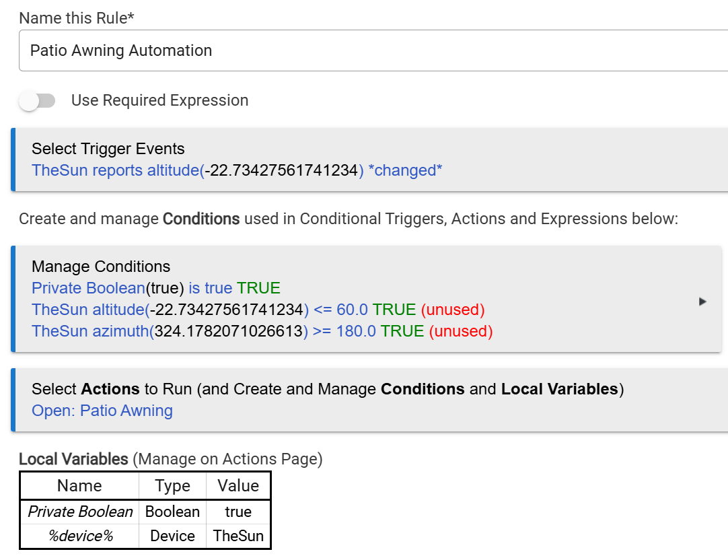Click the Device type cell

[x=172, y=536]
